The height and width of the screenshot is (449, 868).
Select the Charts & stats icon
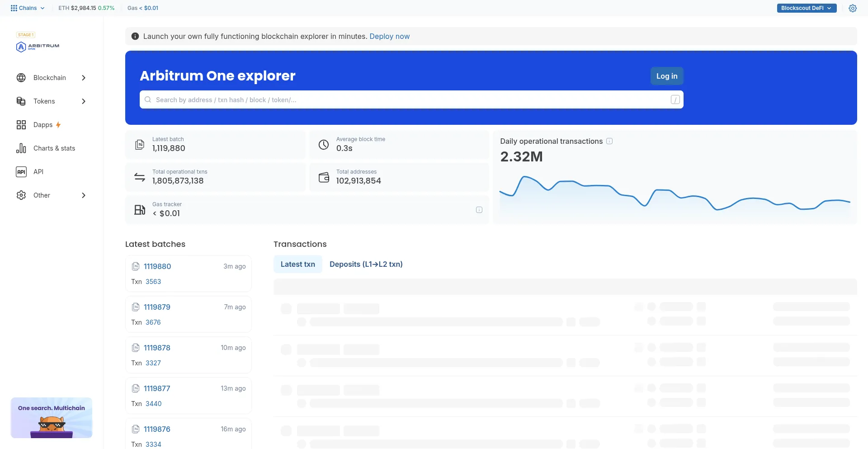tap(21, 148)
